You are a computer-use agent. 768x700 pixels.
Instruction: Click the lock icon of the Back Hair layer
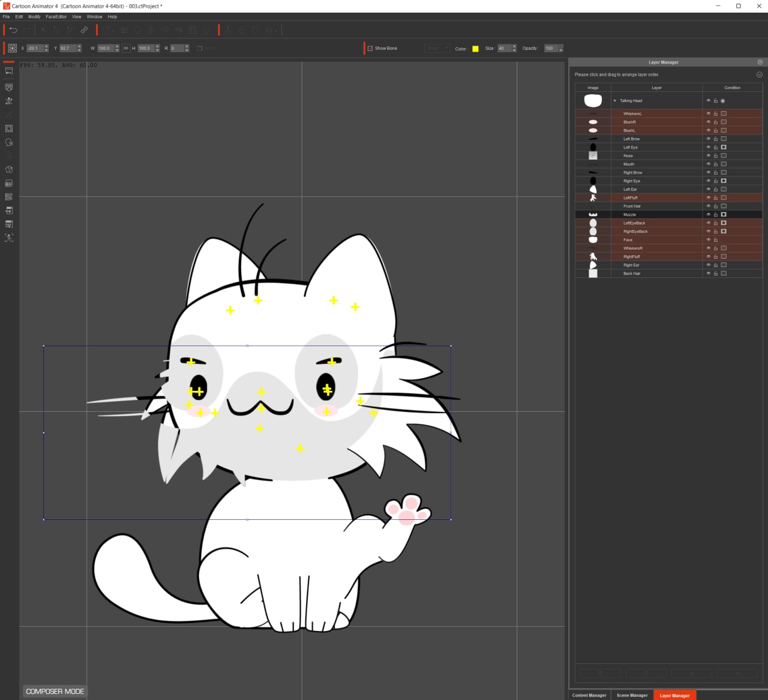[x=716, y=273]
